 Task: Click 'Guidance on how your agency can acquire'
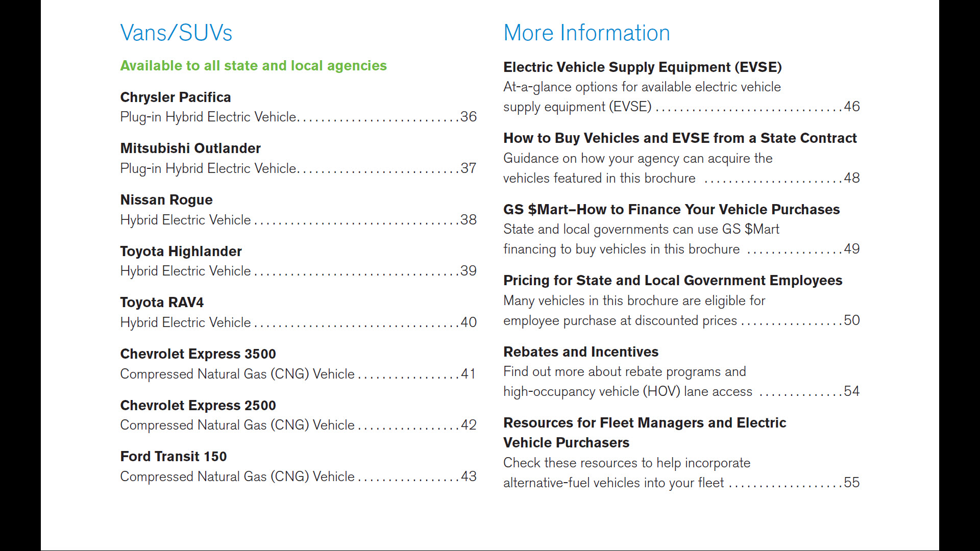pos(638,159)
